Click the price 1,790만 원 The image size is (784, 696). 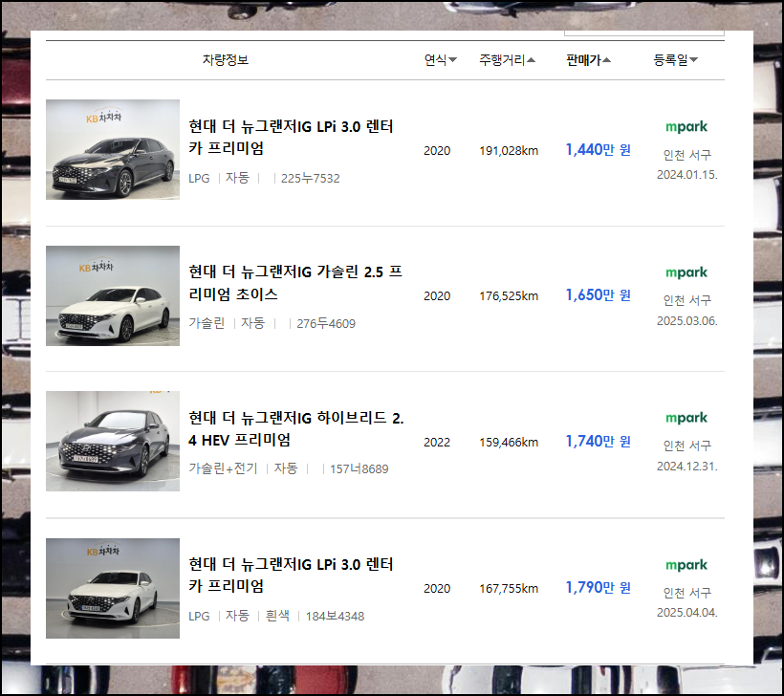pyautogui.click(x=598, y=588)
